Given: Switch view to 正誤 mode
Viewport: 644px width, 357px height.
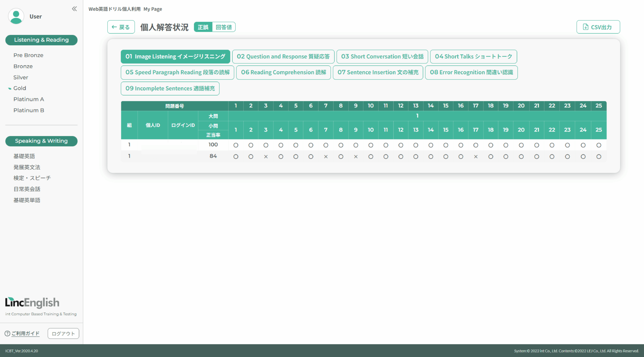Looking at the screenshot, I should pos(203,27).
